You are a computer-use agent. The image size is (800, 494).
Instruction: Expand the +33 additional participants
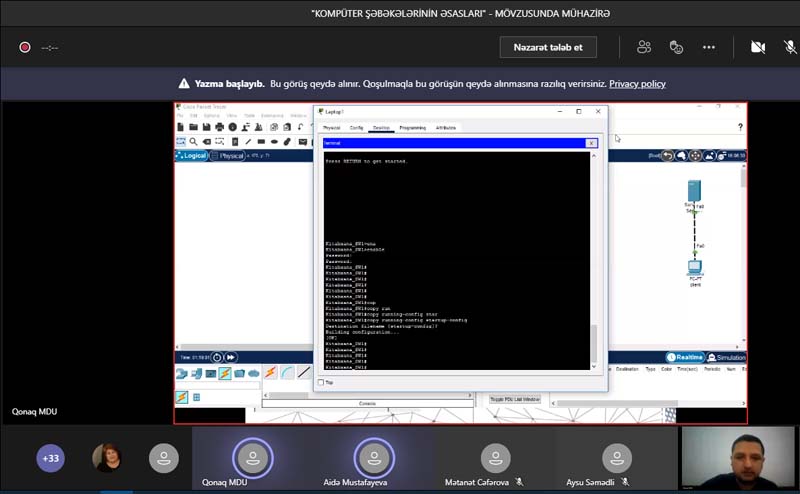coord(50,459)
